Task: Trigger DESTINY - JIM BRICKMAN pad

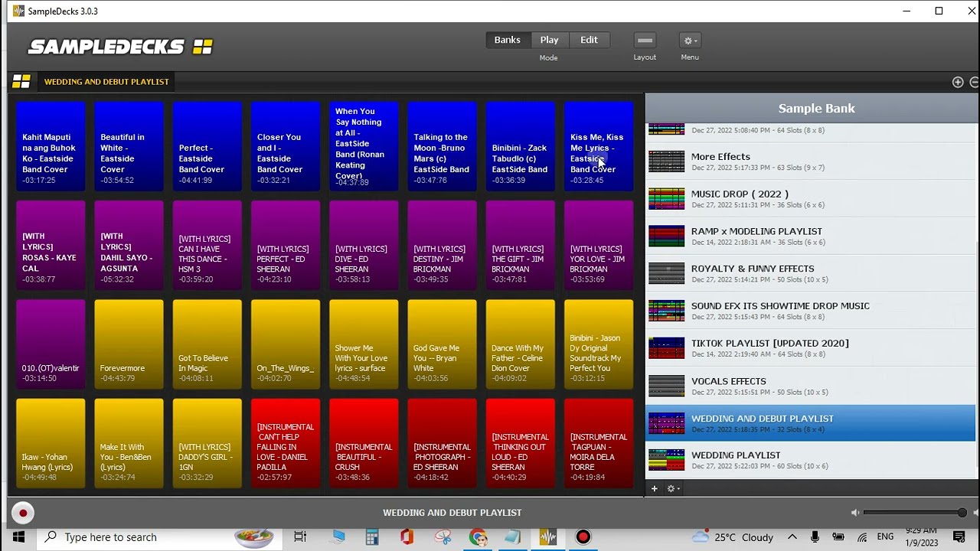Action: click(442, 245)
